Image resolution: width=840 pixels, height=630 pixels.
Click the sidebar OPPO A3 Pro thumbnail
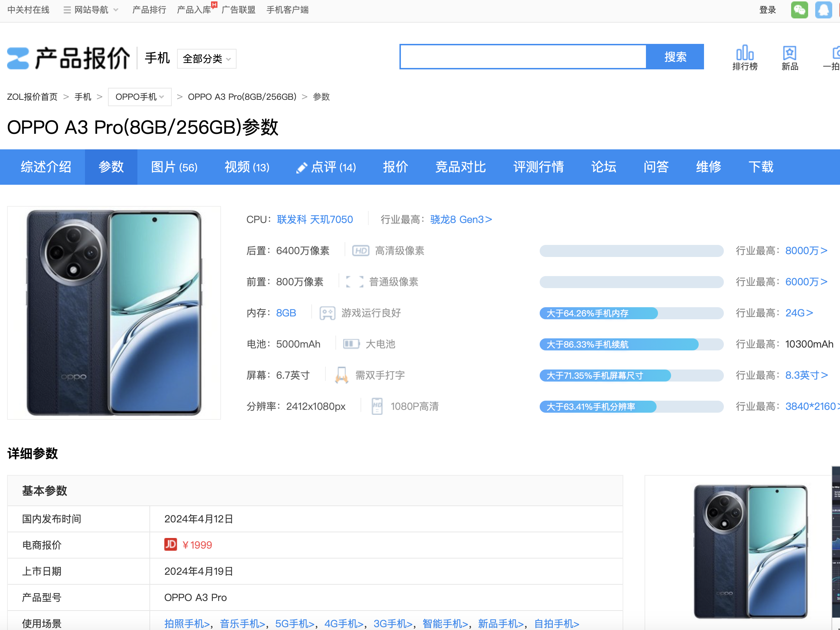tap(750, 552)
